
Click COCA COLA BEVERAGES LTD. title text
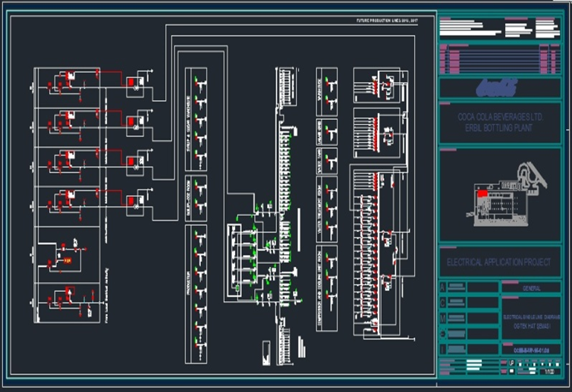500,118
